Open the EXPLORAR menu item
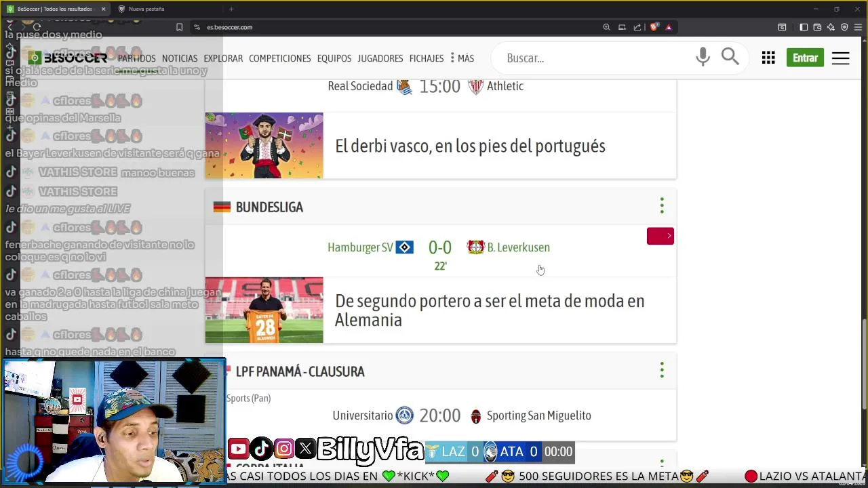 [223, 58]
